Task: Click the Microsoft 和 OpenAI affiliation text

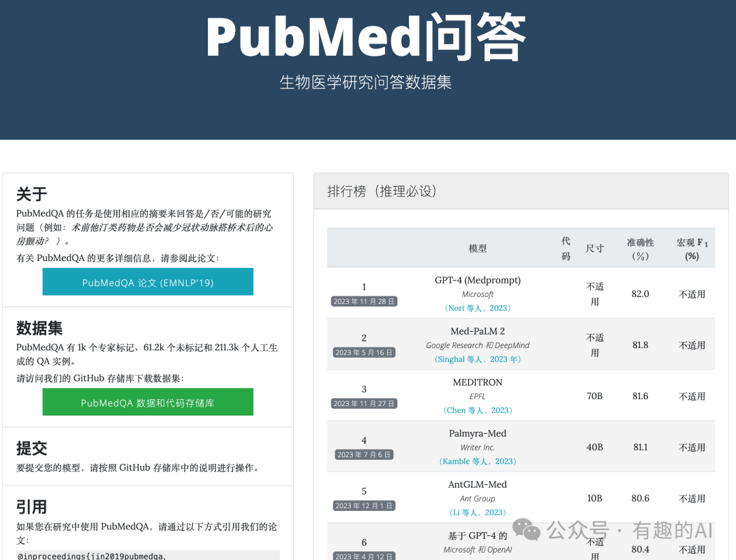Action: click(x=477, y=550)
